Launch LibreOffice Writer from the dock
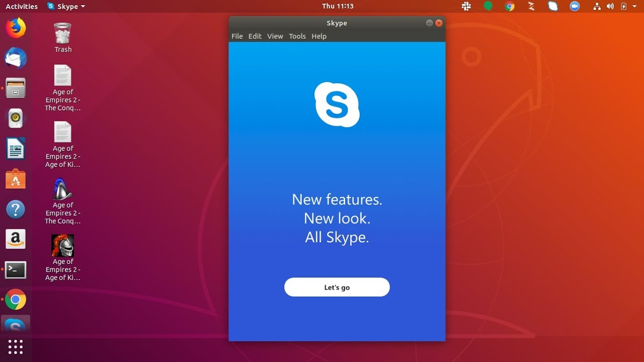Image resolution: width=644 pixels, height=362 pixels. coord(16,149)
